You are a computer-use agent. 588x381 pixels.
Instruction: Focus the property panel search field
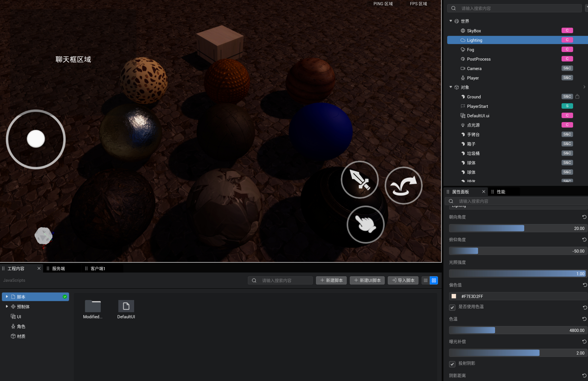coord(516,201)
